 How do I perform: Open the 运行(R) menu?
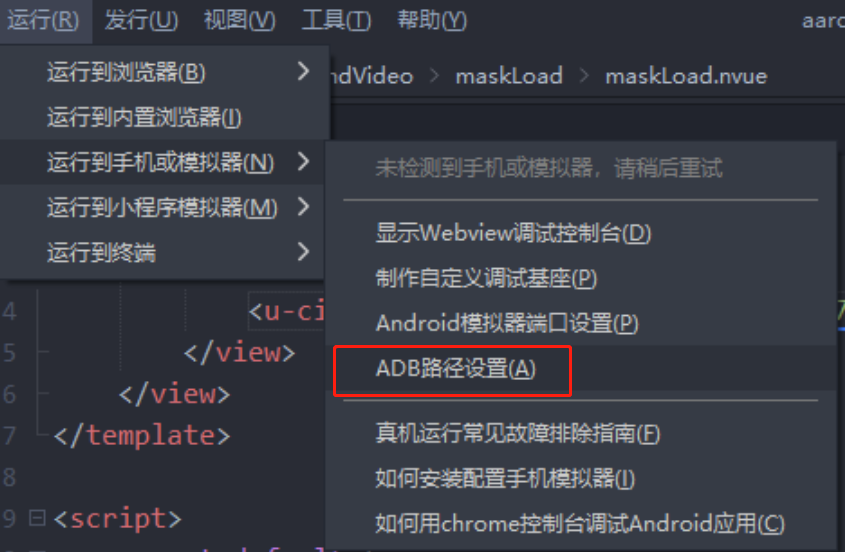click(x=43, y=20)
